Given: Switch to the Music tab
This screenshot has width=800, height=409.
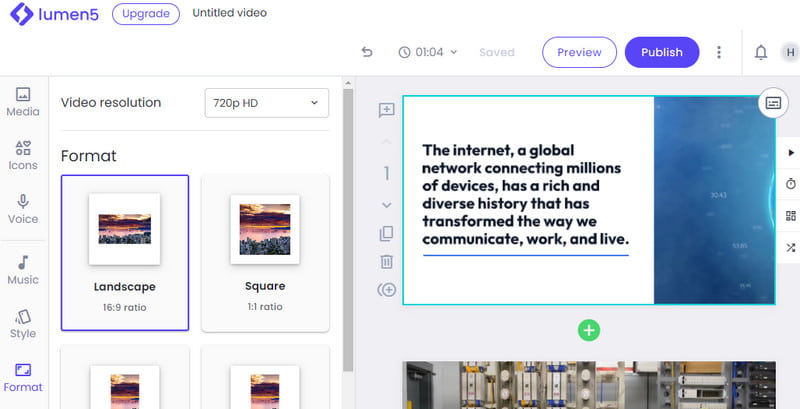Looking at the screenshot, I should point(23,269).
